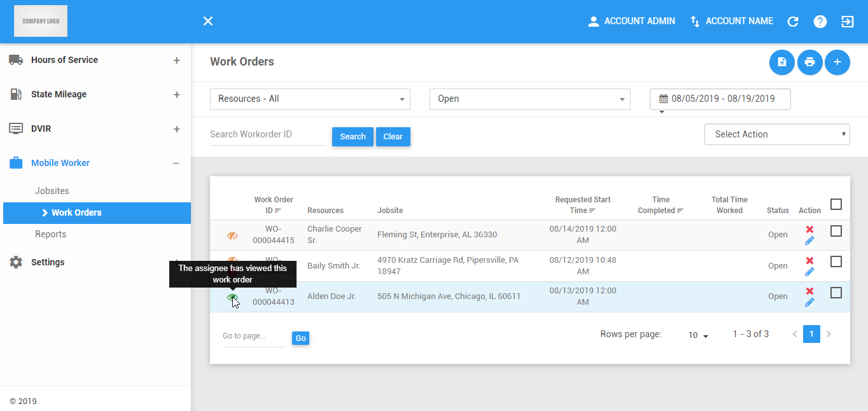Click the export document round button
The width and height of the screenshot is (868, 411).
[x=782, y=62]
